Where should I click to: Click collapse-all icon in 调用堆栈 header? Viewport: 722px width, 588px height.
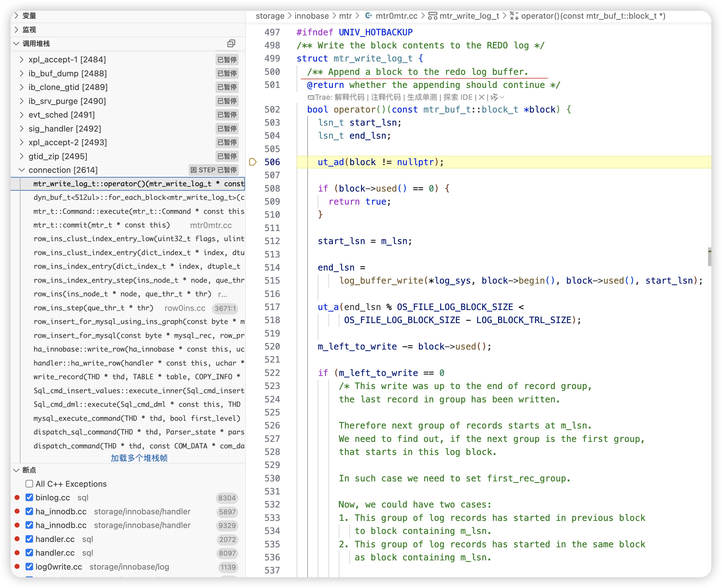click(x=231, y=43)
